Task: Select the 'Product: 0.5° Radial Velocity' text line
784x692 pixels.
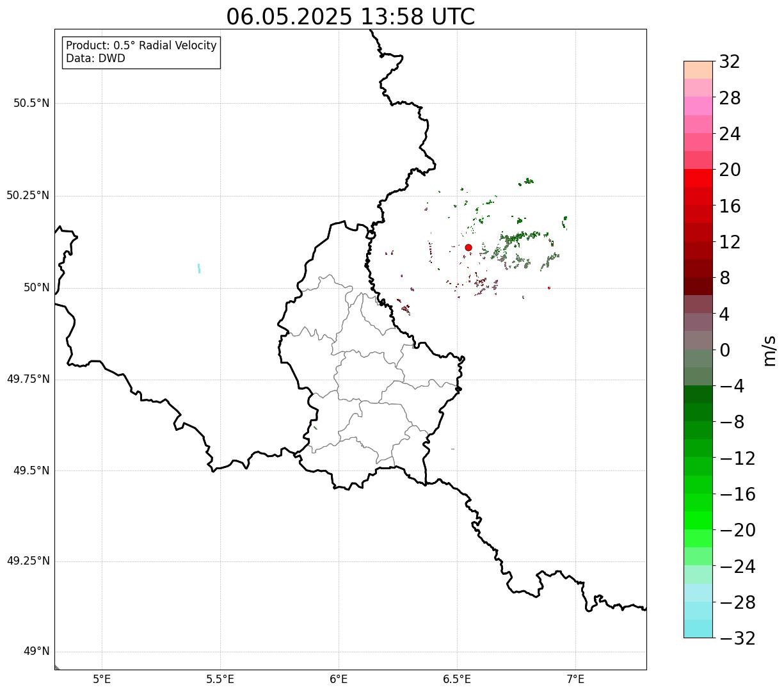Action: pos(141,46)
